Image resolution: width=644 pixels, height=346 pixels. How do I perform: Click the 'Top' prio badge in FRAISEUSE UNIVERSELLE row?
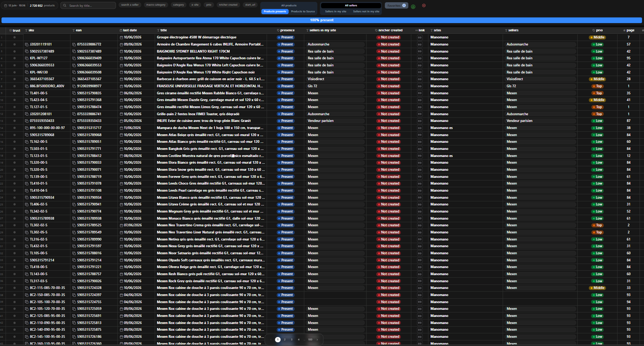pyautogui.click(x=597, y=86)
